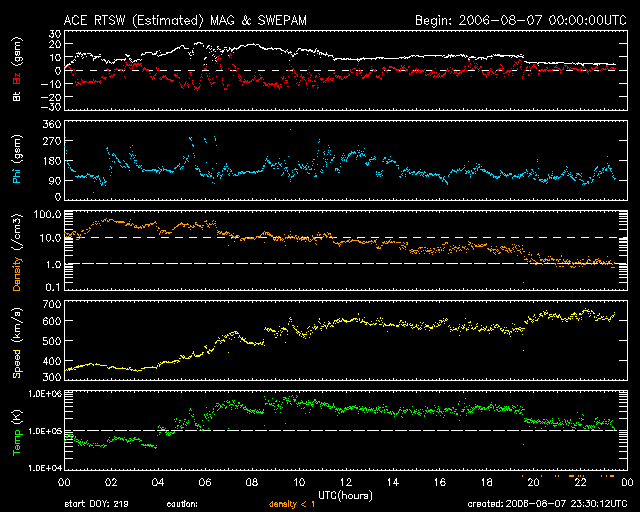Click the title "ACE RTSW (Estimated) MAG & SWEPAM"
The width and height of the screenshot is (640, 512).
pyautogui.click(x=185, y=20)
